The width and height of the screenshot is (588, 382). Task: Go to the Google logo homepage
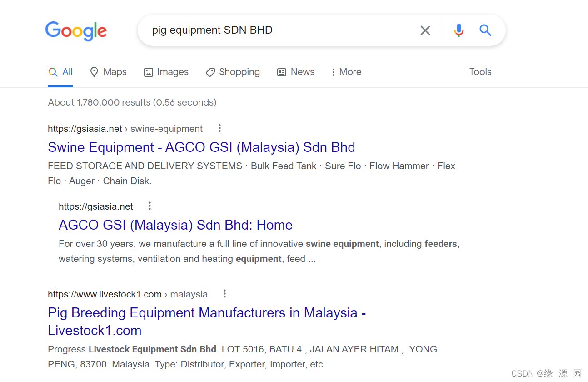point(76,31)
